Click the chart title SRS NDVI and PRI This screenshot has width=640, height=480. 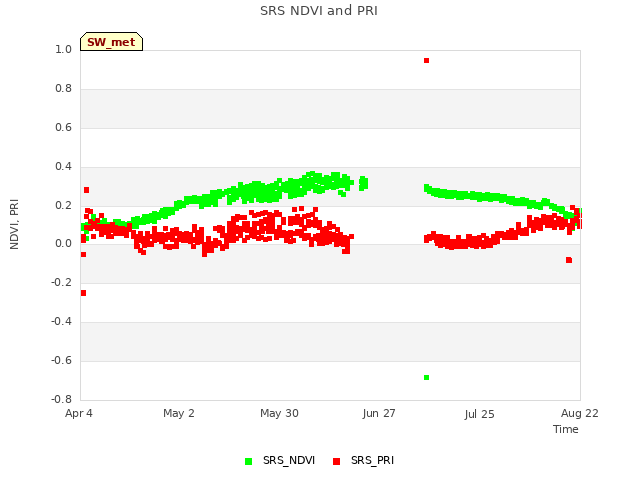(319, 11)
